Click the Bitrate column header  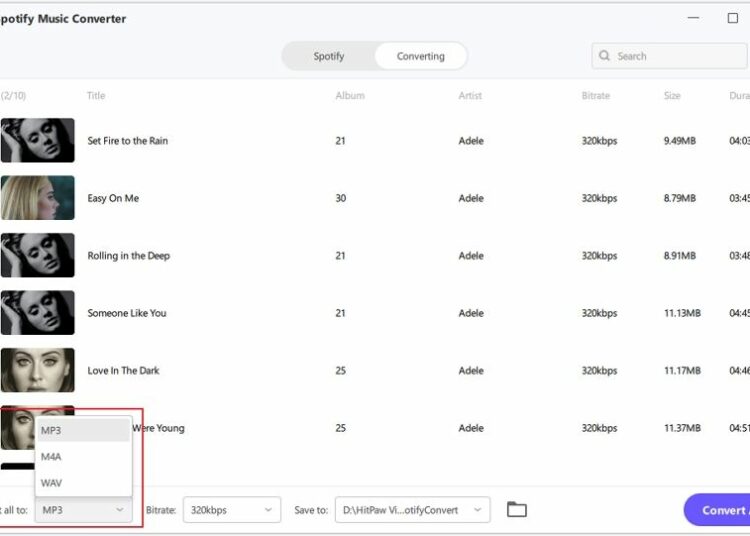(x=596, y=96)
